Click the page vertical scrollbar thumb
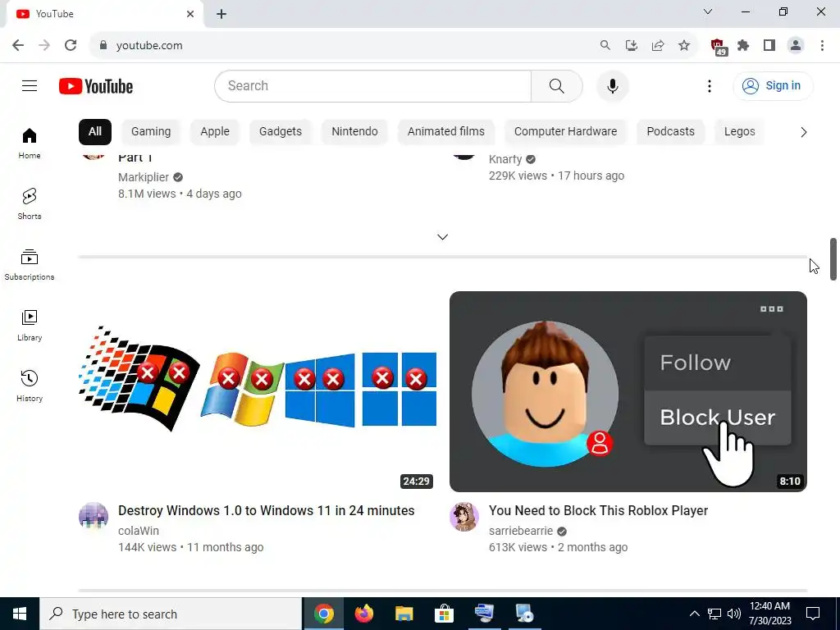 point(833,258)
